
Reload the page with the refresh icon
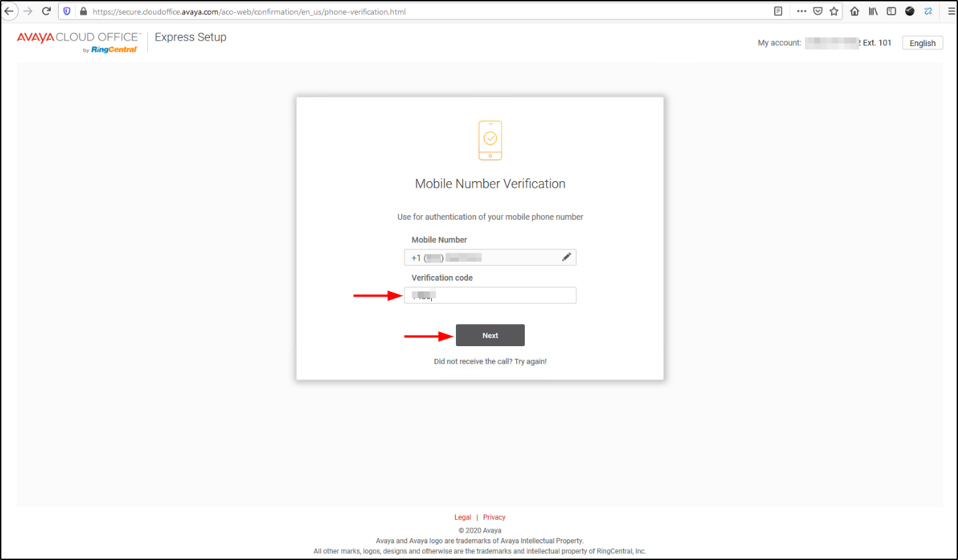pos(46,11)
